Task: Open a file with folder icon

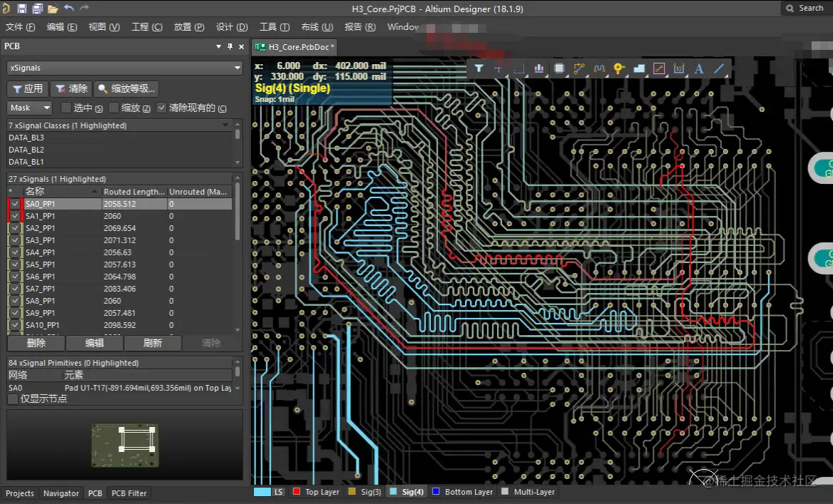Action: (53, 9)
